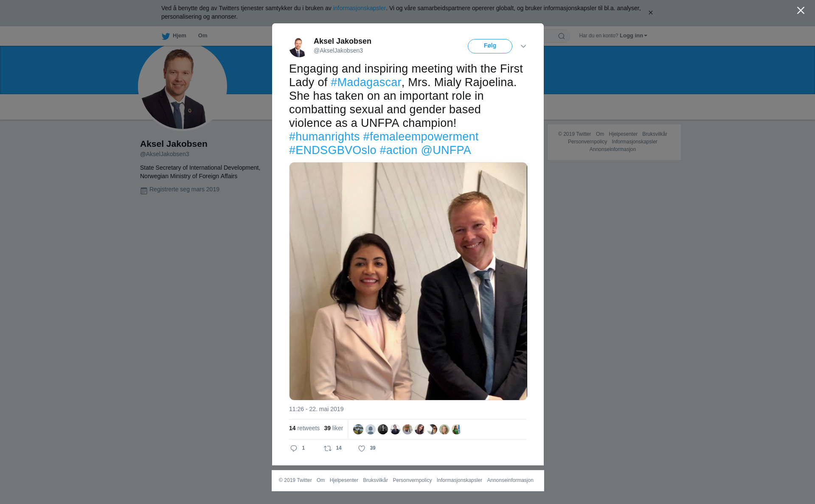The width and height of the screenshot is (815, 504).
Task: Dismiss the cookie notice banner
Action: coord(650,13)
